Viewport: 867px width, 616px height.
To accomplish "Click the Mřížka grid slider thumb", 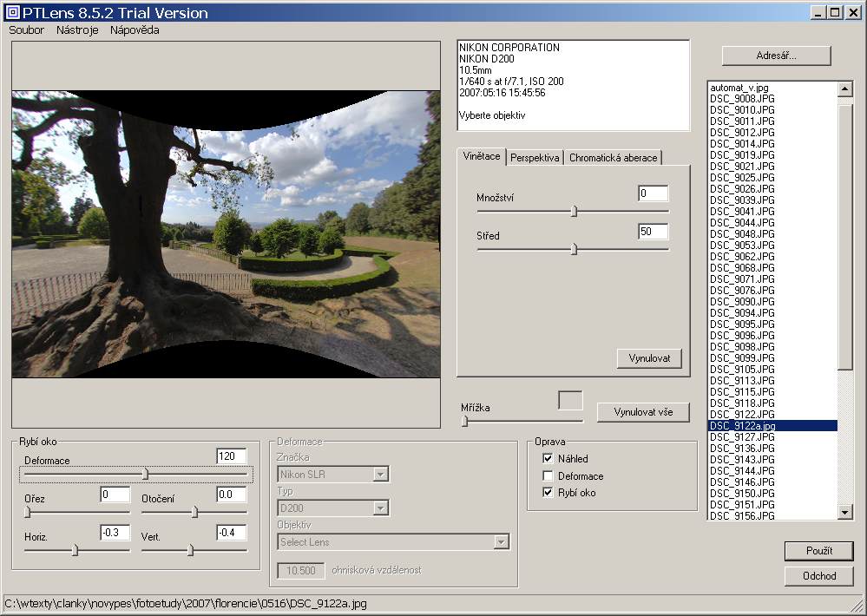I will click(464, 422).
